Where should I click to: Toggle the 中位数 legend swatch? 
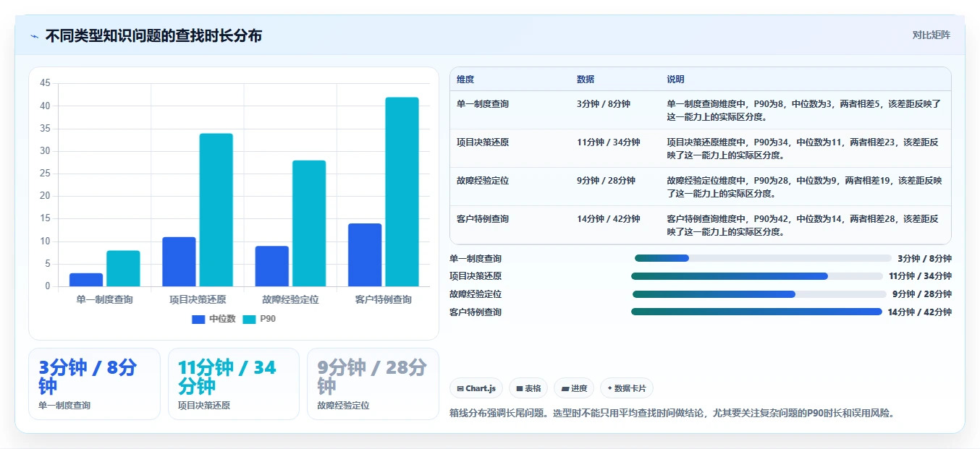pos(198,319)
